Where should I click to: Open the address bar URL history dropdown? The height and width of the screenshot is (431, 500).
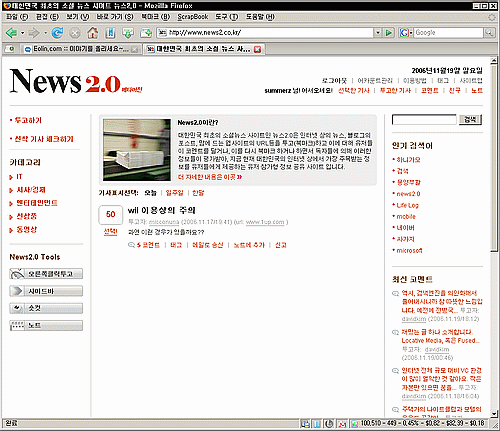(378, 33)
